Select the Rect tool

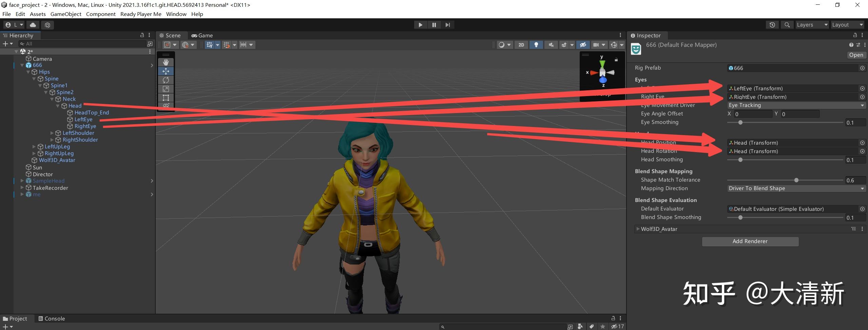coord(166,98)
